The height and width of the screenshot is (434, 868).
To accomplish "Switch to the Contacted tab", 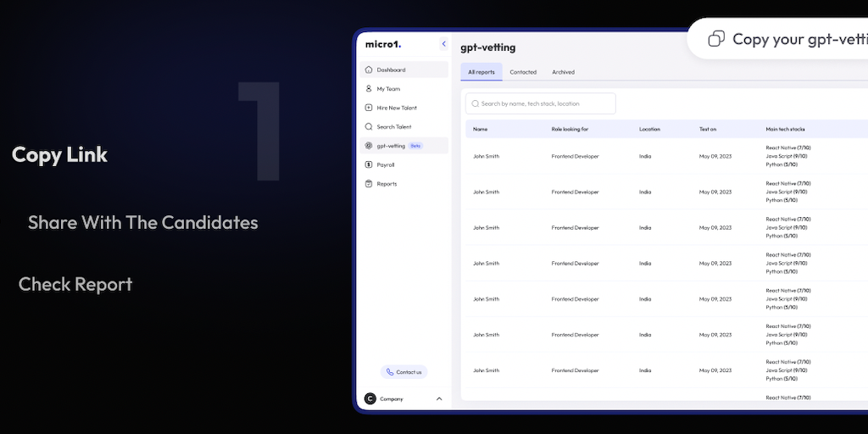I will pos(523,72).
